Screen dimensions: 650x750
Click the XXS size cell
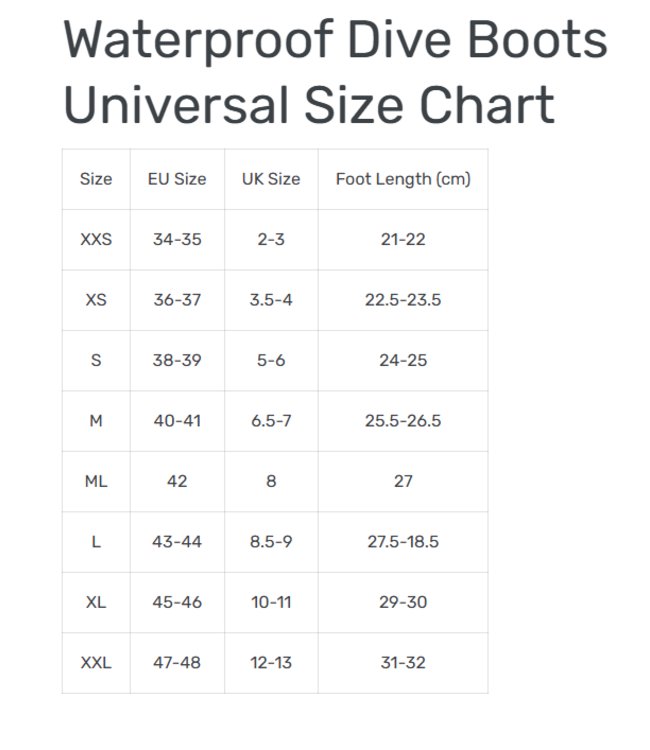(x=96, y=240)
